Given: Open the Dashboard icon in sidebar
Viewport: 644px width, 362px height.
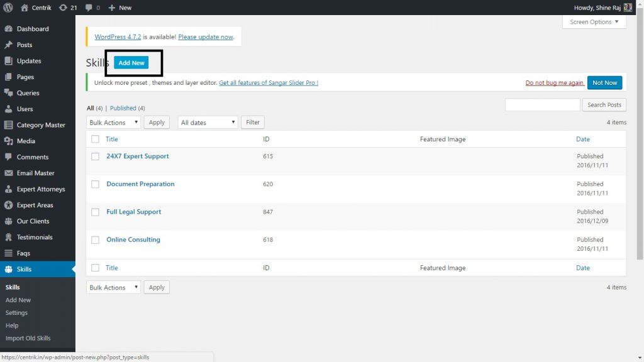Looking at the screenshot, I should point(8,29).
